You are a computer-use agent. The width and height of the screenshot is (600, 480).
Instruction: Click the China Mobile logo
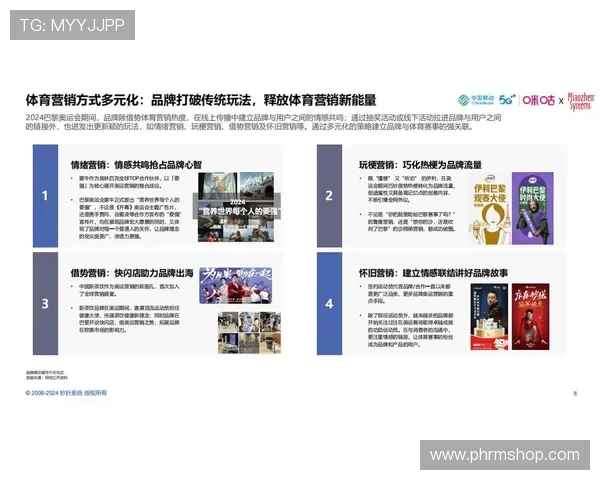(476, 100)
